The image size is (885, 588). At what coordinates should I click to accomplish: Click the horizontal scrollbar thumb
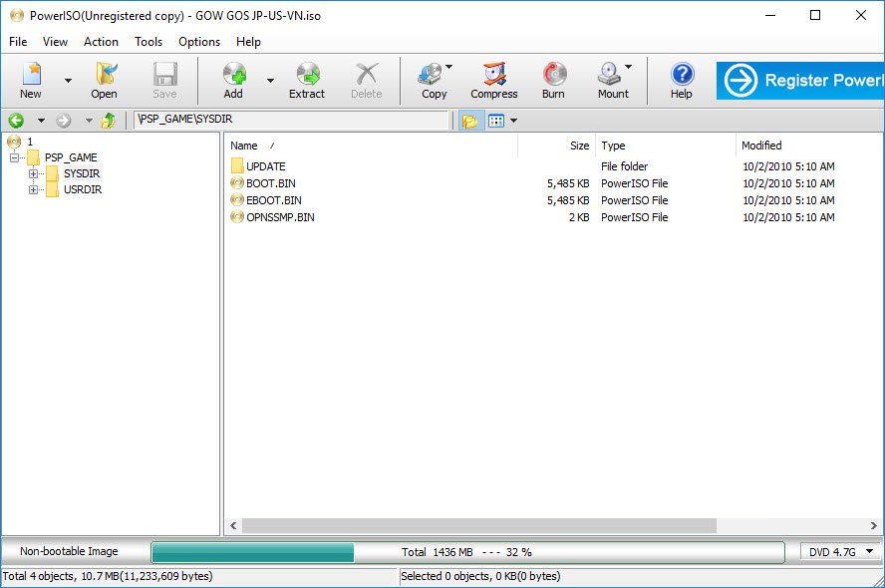(479, 525)
